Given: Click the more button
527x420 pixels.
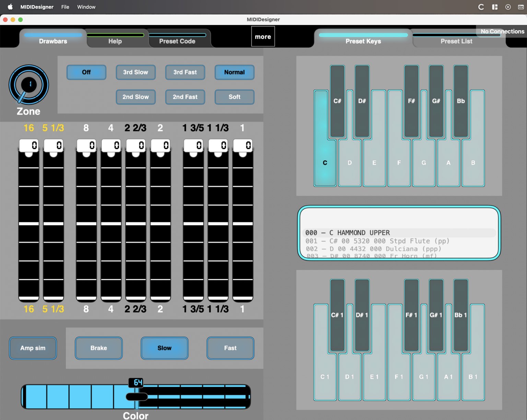Looking at the screenshot, I should click(x=263, y=37).
